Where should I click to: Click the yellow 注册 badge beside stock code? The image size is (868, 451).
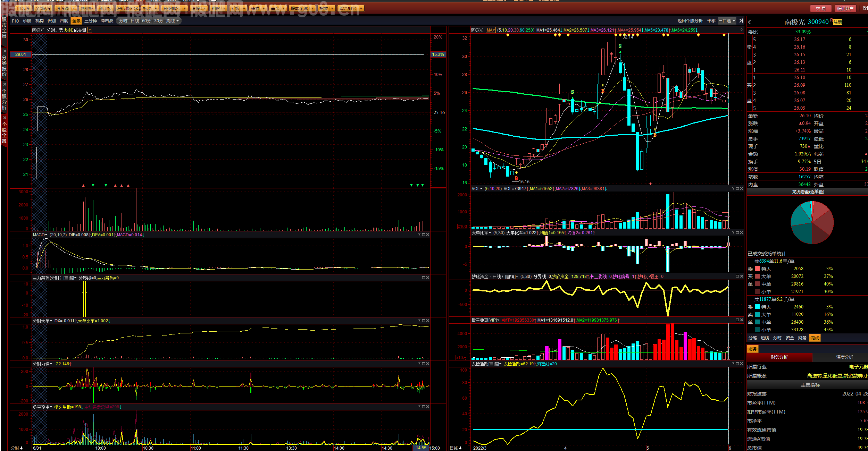coord(838,22)
